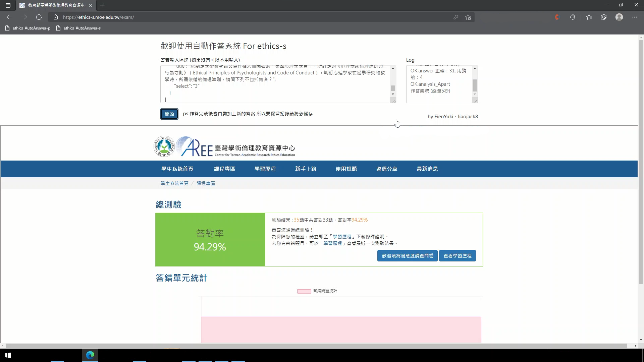Open the browser profile avatar

pyautogui.click(x=619, y=17)
